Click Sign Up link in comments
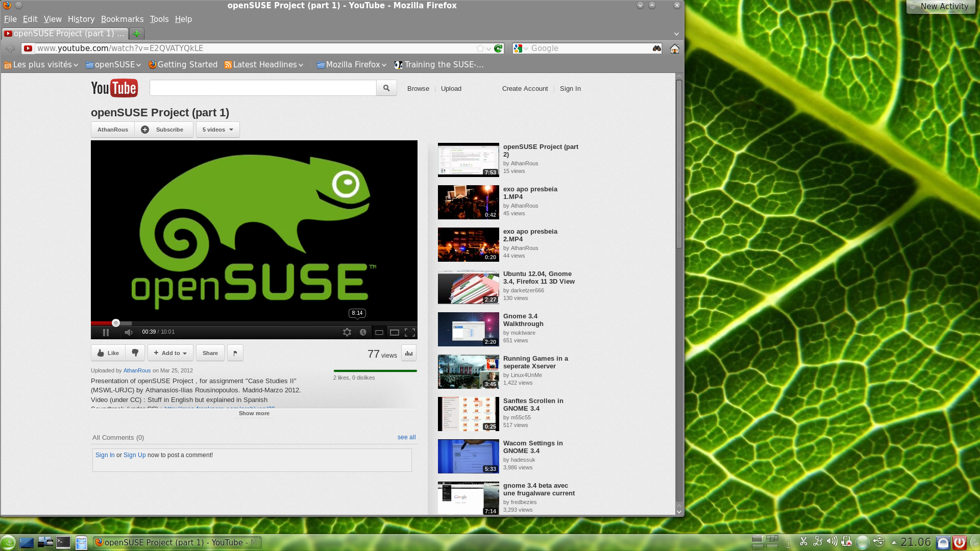980x551 pixels. 134,455
